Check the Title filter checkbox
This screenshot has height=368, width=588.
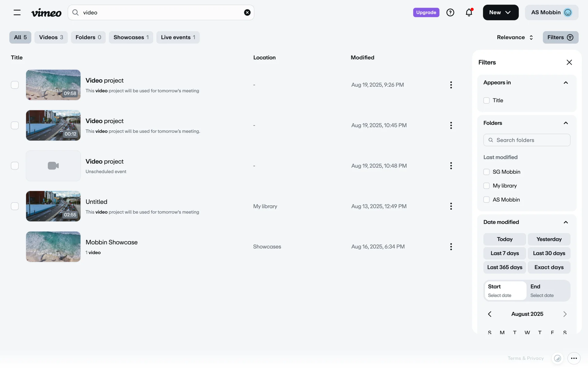pos(486,101)
